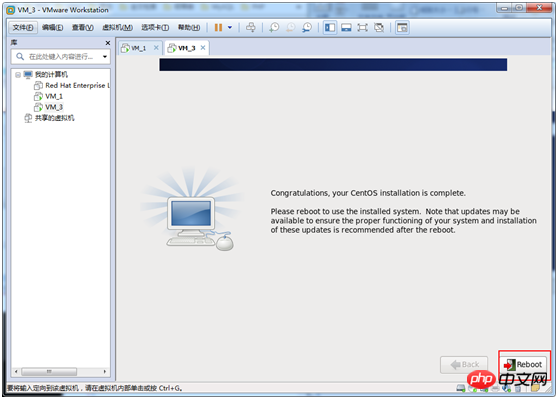This screenshot has width=558, height=399.
Task: Click the magnifier icon in library search
Action: (x=20, y=57)
